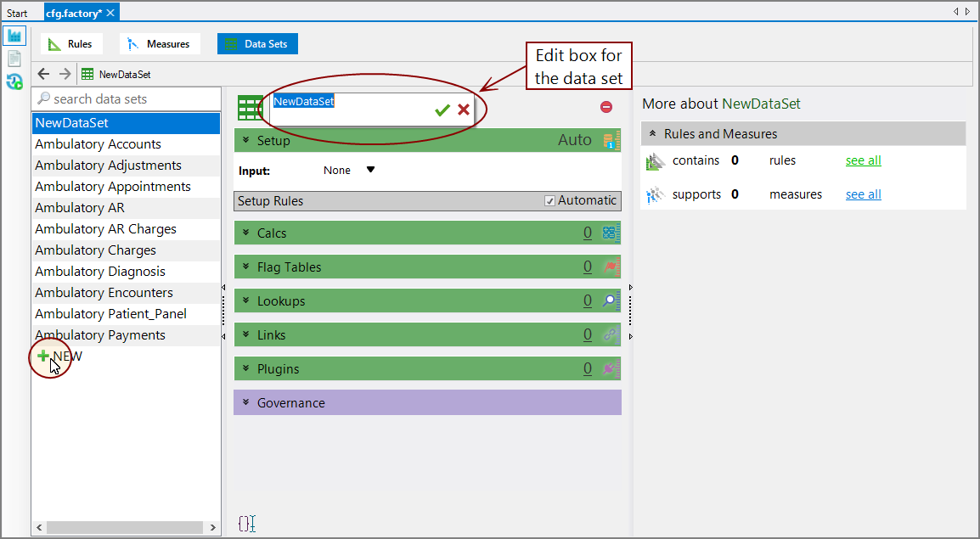Click the + NEW button below the list
This screenshot has width=980, height=539.
point(58,356)
